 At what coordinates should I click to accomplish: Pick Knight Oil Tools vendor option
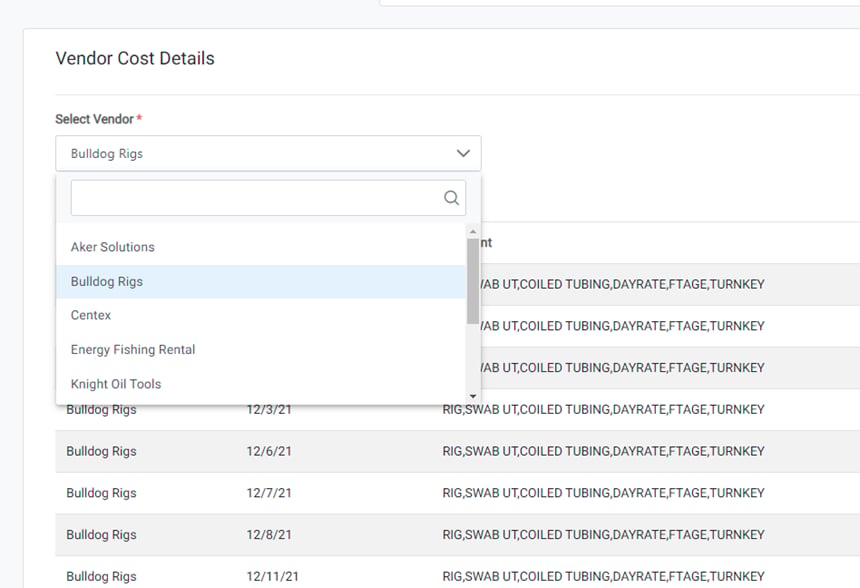(261, 384)
